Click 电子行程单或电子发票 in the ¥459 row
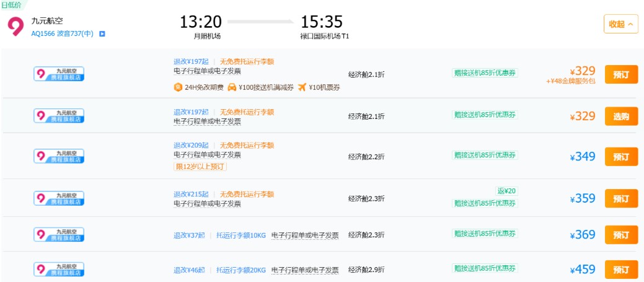Screen dimensions: 644x282 (305, 270)
